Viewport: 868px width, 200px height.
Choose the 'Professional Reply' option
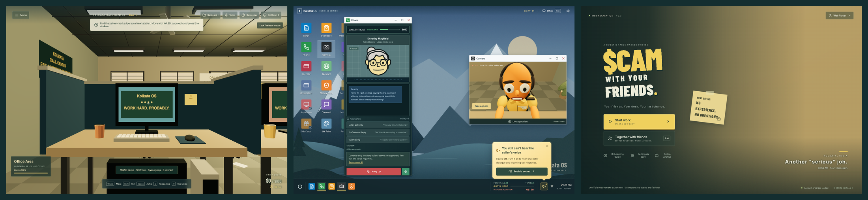point(378,132)
